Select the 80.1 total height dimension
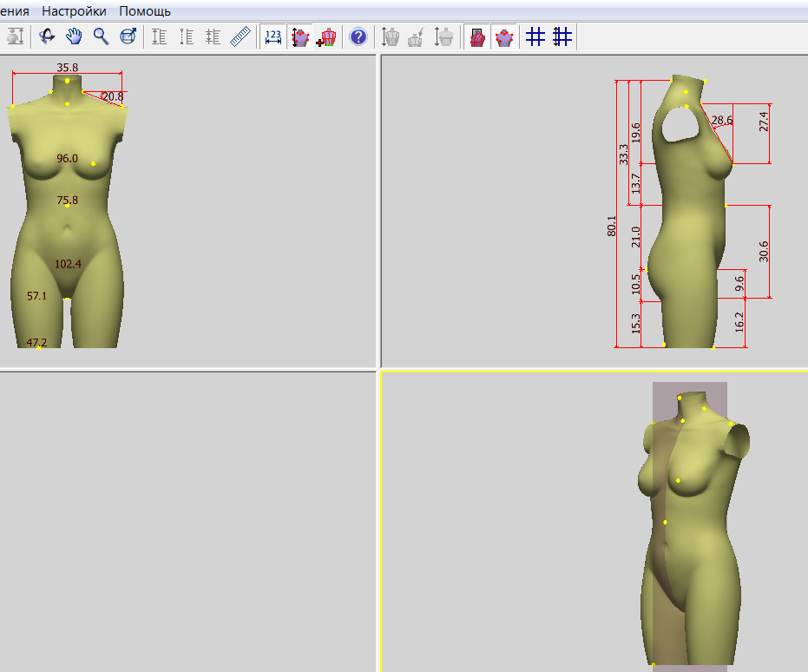 612,226
